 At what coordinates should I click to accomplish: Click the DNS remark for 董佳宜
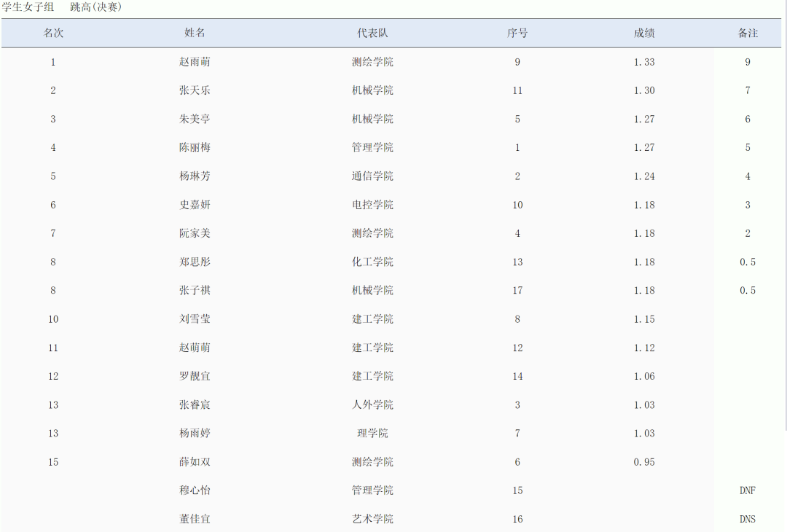(x=748, y=519)
